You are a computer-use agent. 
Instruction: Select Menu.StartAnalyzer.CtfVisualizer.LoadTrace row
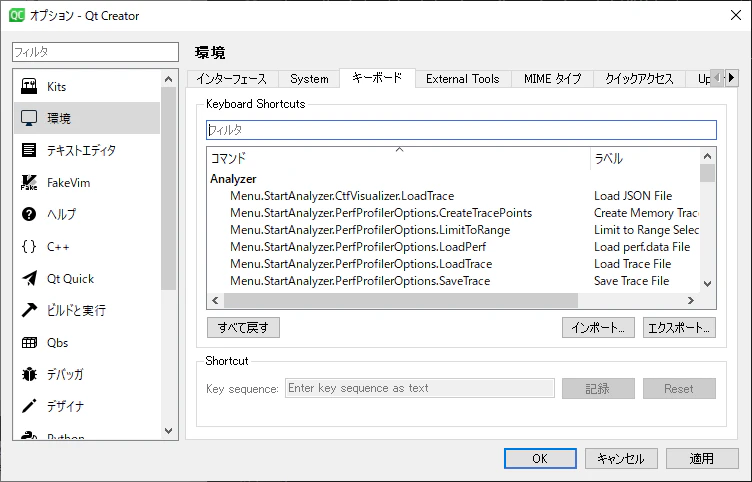pos(453,196)
